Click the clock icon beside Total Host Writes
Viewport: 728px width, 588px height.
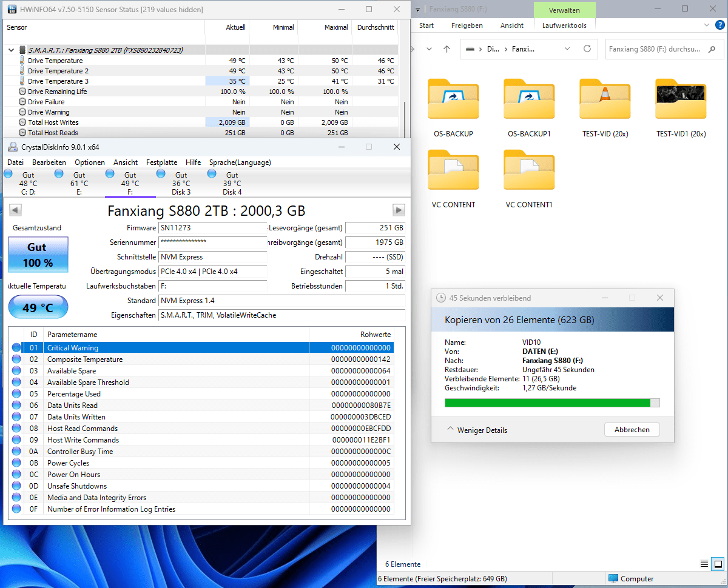pyautogui.click(x=22, y=122)
